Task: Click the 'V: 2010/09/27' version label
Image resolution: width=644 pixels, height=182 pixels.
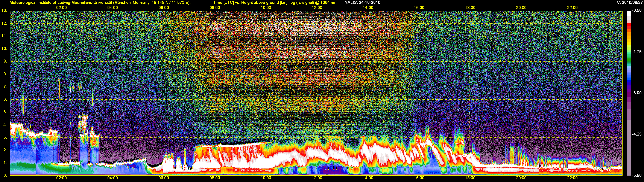Action: 629,3
